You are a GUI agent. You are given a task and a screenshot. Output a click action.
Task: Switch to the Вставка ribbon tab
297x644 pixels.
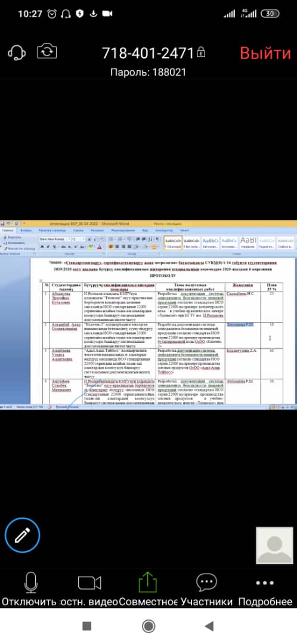coord(26,231)
